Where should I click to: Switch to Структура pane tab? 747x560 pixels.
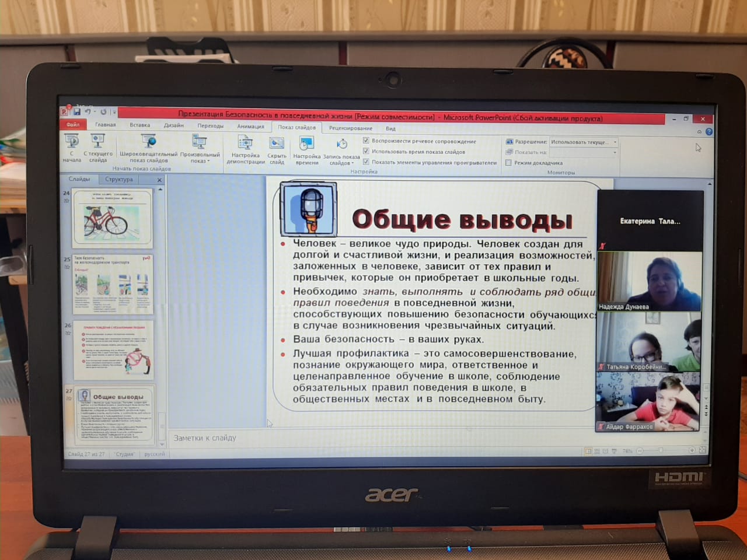click(x=119, y=179)
